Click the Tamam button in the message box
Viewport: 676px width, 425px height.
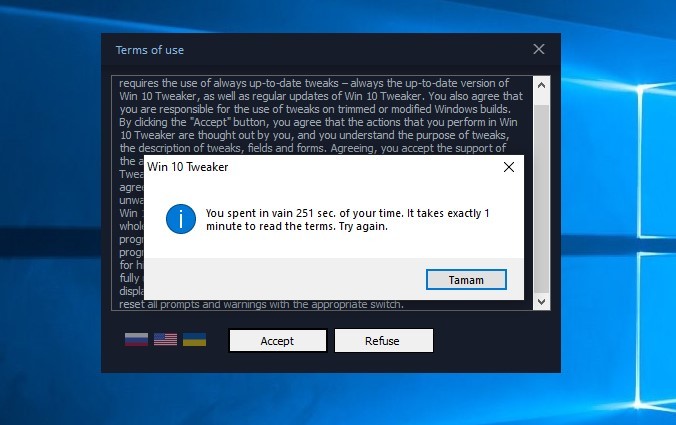click(x=466, y=280)
